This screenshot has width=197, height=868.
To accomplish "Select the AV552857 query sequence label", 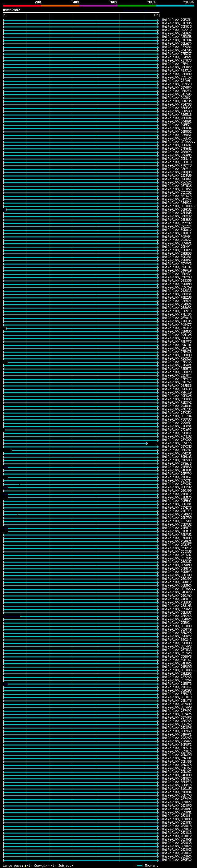I will tap(11, 10).
